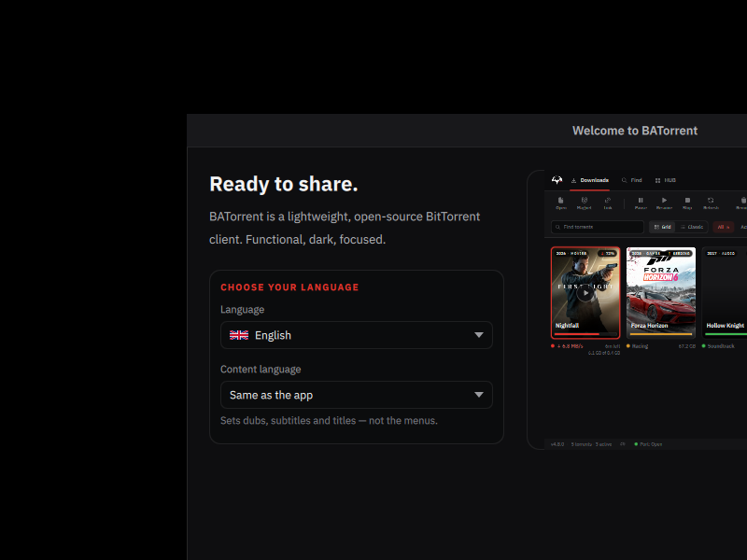Click the BATorrent bat logo in preview

(x=557, y=180)
